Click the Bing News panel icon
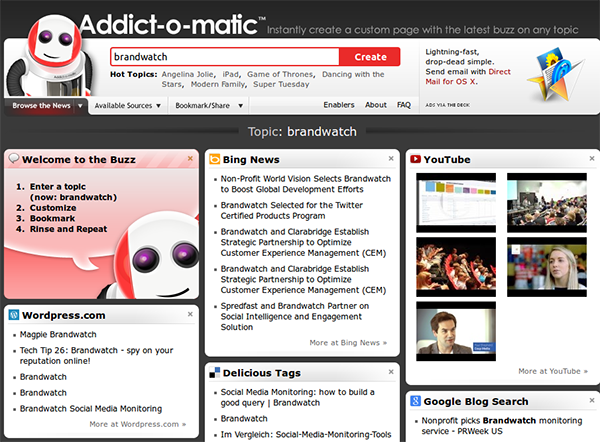The height and width of the screenshot is (442, 600). tap(214, 159)
